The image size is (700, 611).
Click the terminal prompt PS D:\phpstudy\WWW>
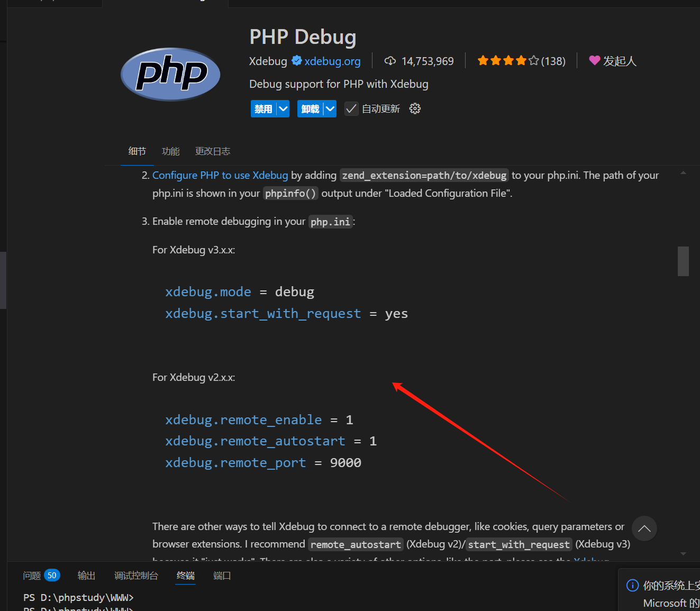tap(78, 598)
